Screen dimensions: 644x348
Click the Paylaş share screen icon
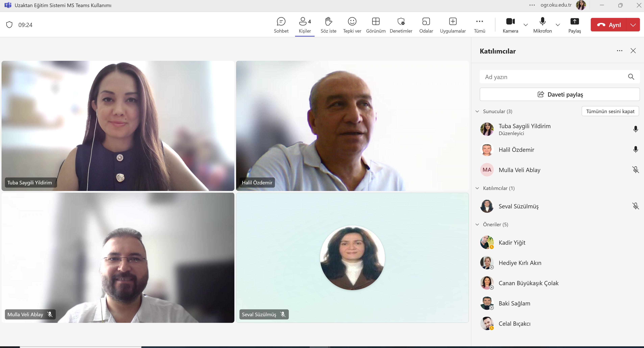click(574, 22)
